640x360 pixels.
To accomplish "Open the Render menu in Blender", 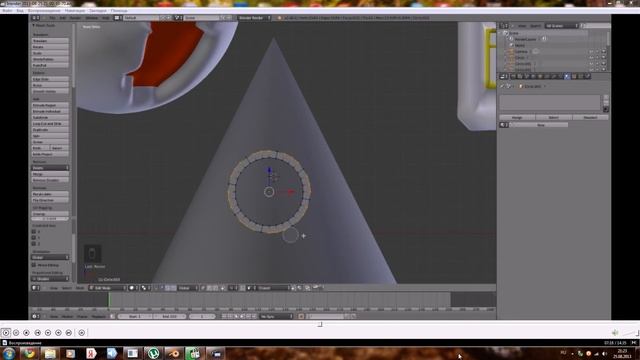I will click(75, 18).
